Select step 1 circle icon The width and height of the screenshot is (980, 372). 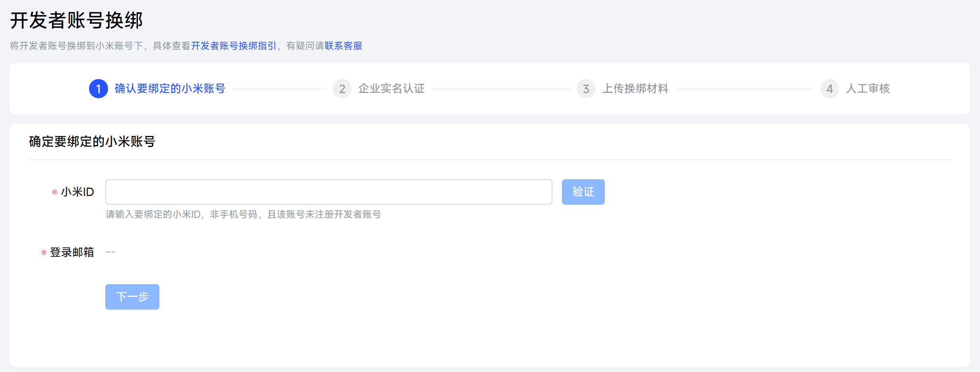click(x=99, y=89)
